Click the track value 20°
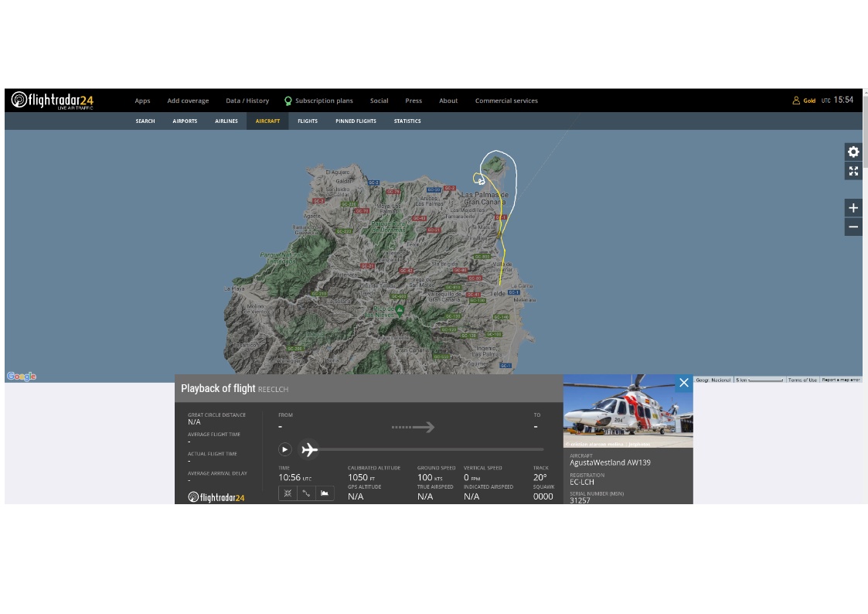The image size is (868, 614). tap(540, 477)
